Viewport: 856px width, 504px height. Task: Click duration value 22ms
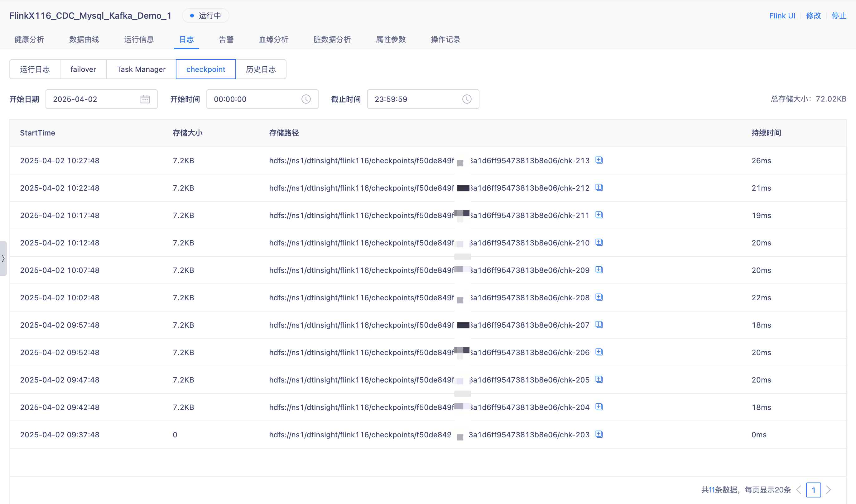tap(761, 297)
